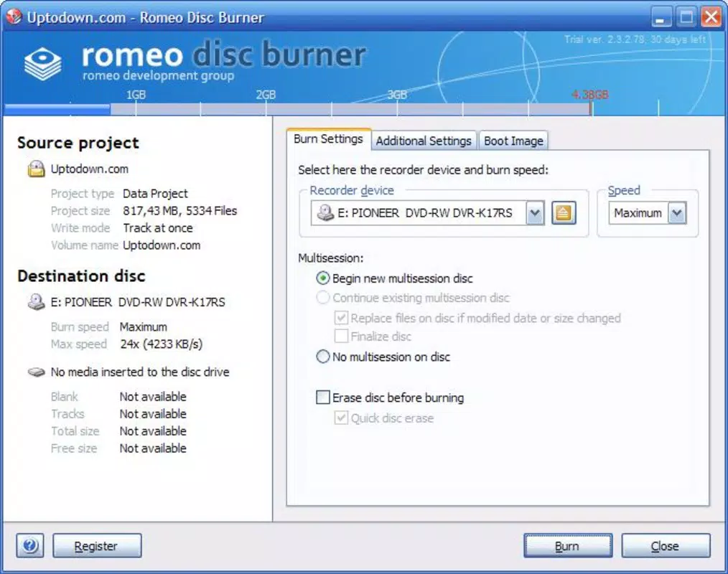This screenshot has height=574, width=728.
Task: Click the Max speed '24x (4233 KB/s)'
Action: (x=161, y=344)
